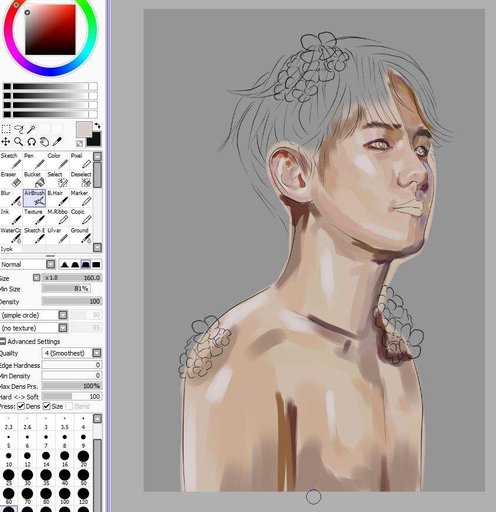Choose brush size 20 preset
Image resolution: width=496 pixels, height=512 pixels.
[83, 457]
